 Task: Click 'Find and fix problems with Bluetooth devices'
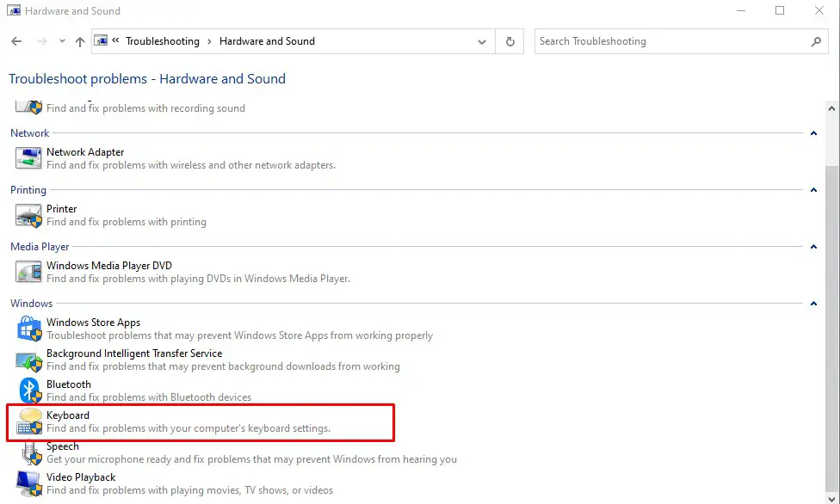pyautogui.click(x=149, y=397)
